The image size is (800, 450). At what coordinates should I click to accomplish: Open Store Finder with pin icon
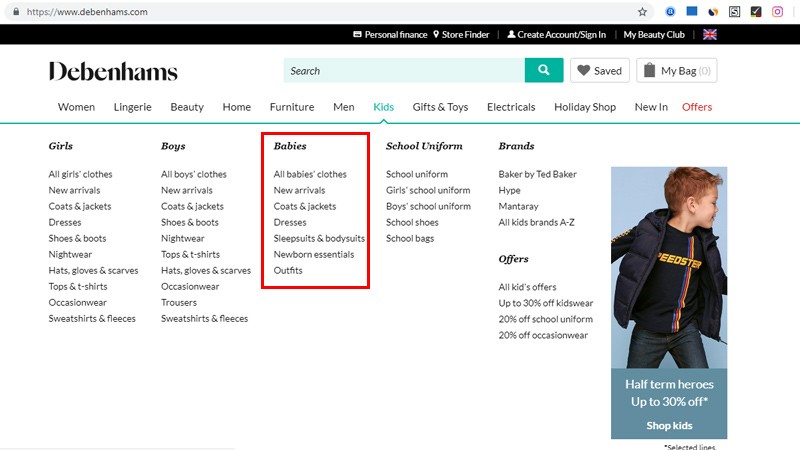[462, 34]
